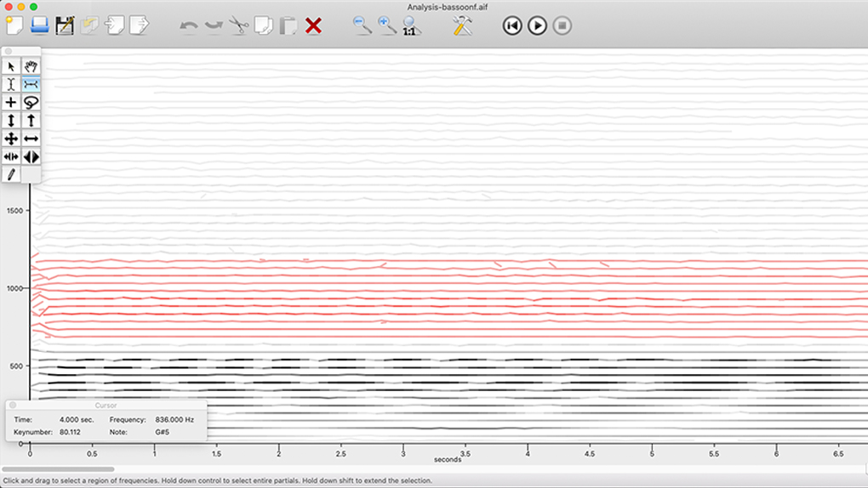Select the lasso selection tool
This screenshot has height=488, width=868.
pyautogui.click(x=31, y=102)
